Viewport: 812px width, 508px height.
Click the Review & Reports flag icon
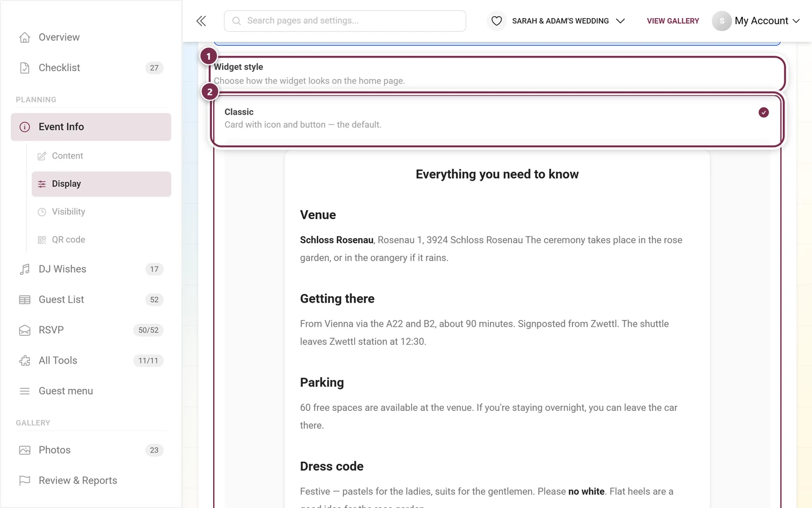tap(25, 481)
